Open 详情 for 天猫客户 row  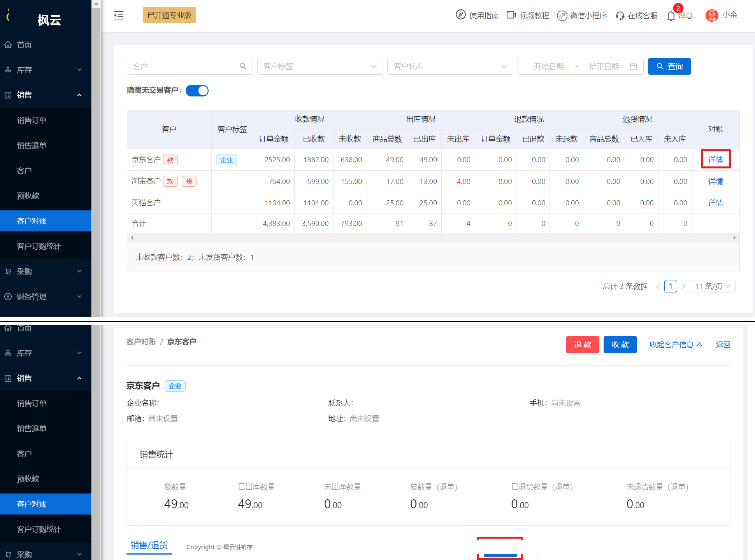(x=715, y=203)
